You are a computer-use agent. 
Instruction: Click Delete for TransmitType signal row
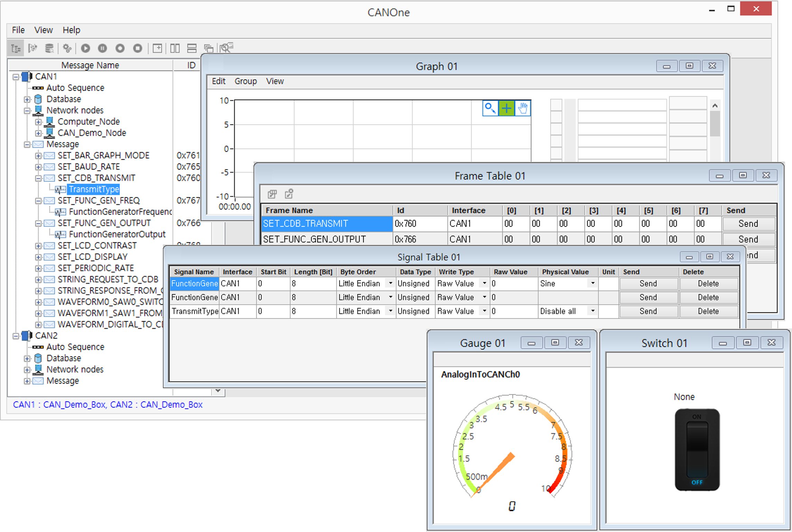708,311
